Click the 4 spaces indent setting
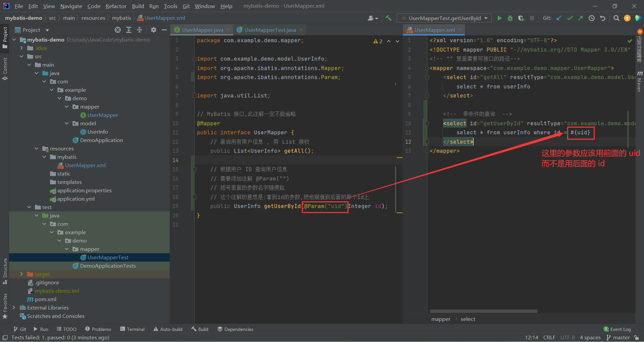The height and width of the screenshot is (342, 644). [590, 337]
